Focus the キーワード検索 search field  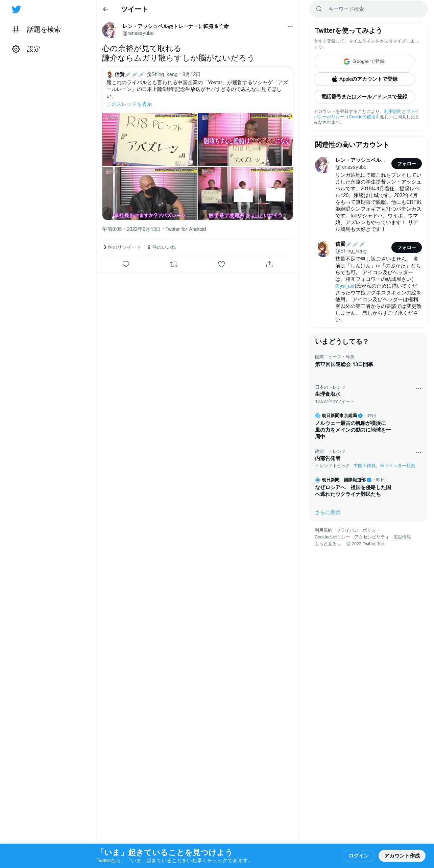tap(368, 9)
